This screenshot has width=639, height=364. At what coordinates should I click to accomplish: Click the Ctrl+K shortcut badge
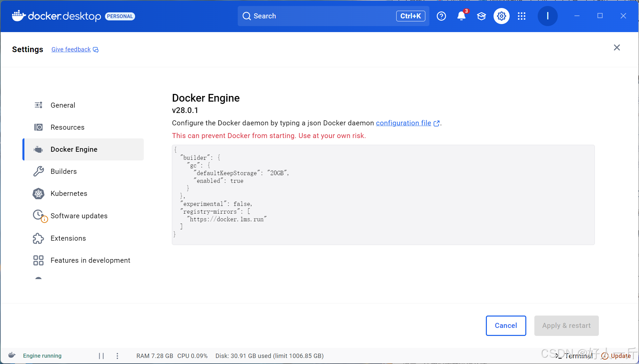[x=411, y=16]
